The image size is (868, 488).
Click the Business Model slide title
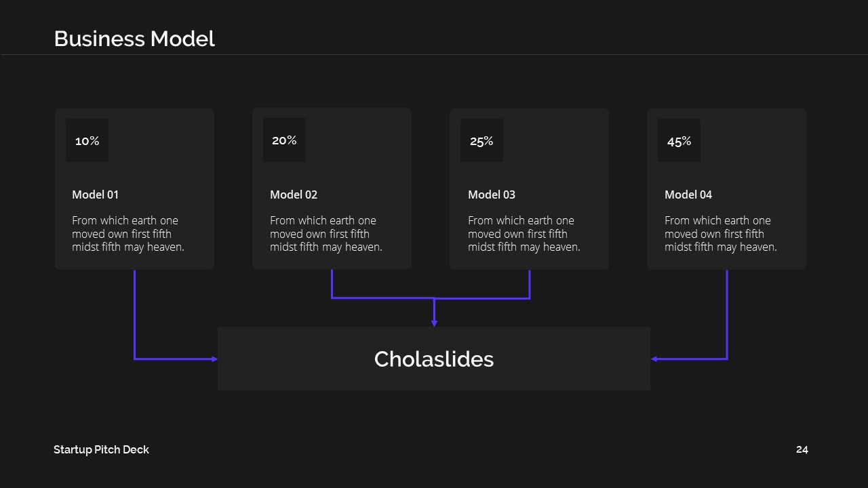[134, 39]
